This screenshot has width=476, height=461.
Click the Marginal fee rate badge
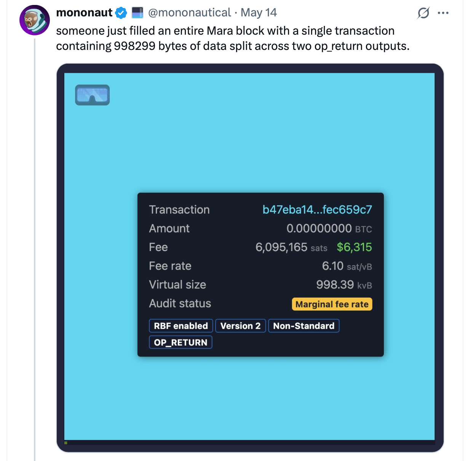point(332,304)
